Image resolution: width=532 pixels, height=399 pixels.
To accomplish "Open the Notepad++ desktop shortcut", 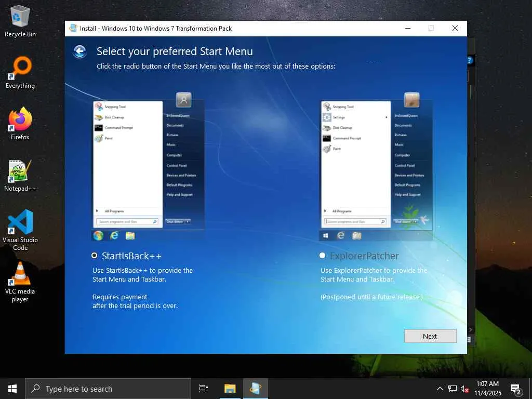I will (x=20, y=176).
